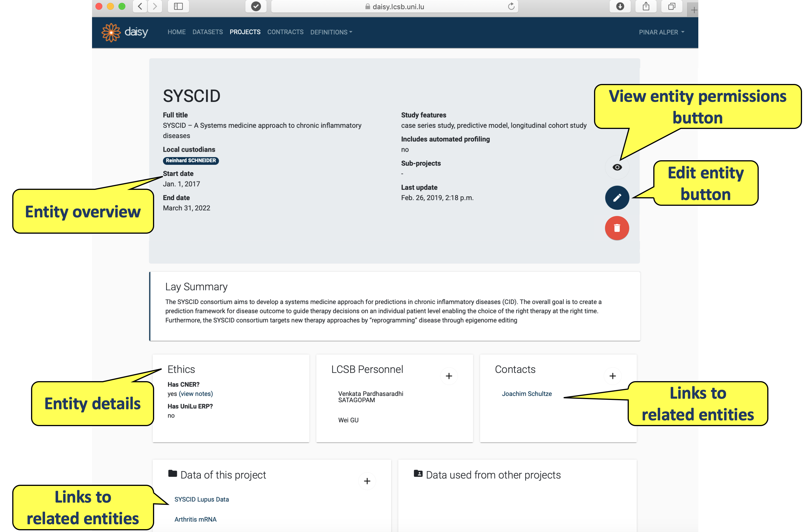Add data to this project plus icon
The image size is (808, 532).
(367, 481)
